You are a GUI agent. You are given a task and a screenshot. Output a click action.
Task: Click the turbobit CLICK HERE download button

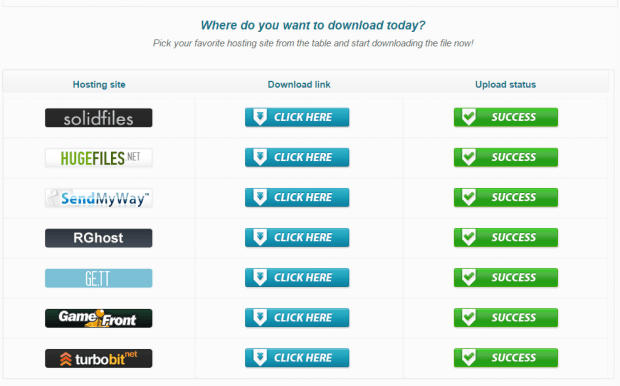(297, 358)
